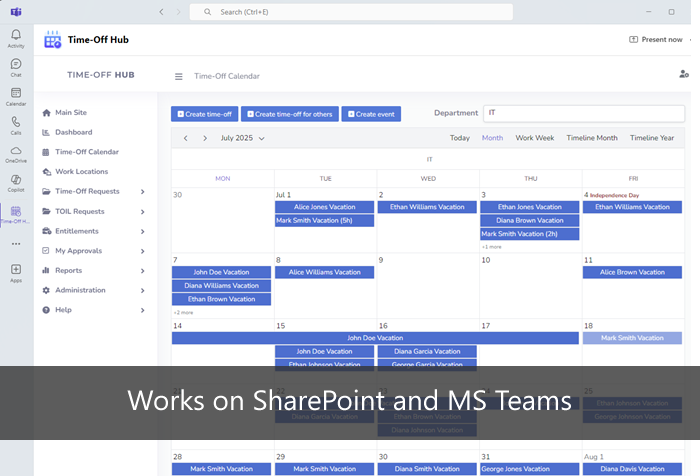The height and width of the screenshot is (476, 700).
Task: Open Mark Smith Vacation event on July 18
Action: 632,338
